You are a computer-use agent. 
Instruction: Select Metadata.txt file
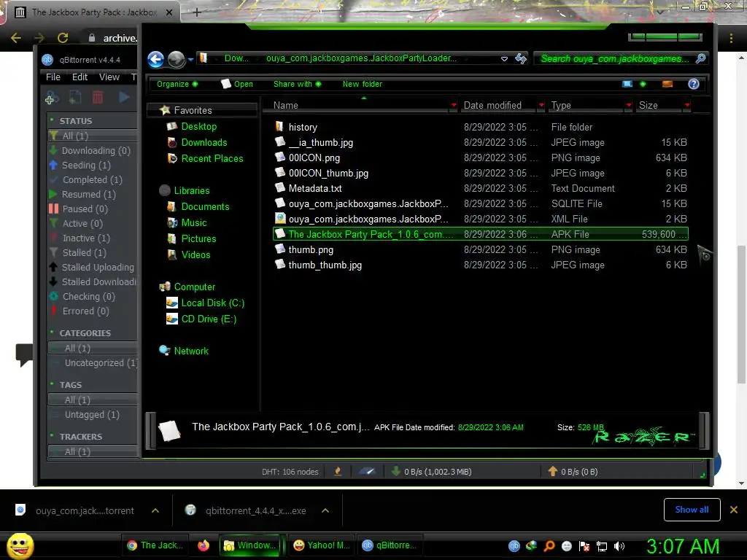coord(481,188)
